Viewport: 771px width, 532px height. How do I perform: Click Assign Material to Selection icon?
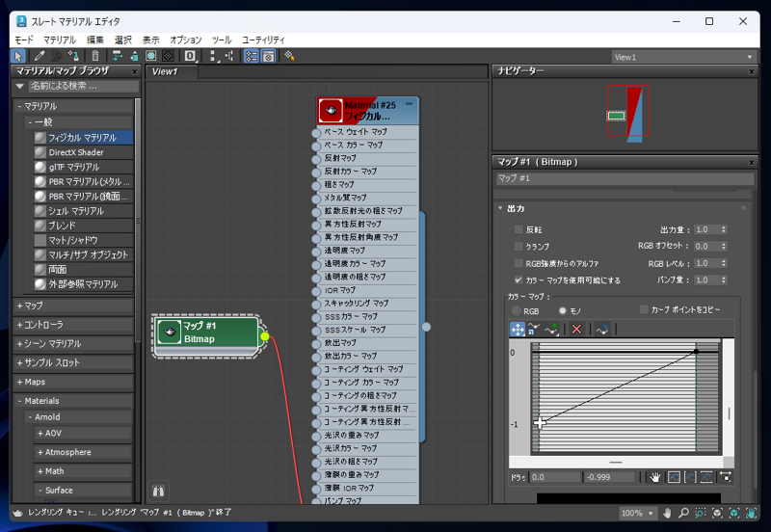(73, 56)
